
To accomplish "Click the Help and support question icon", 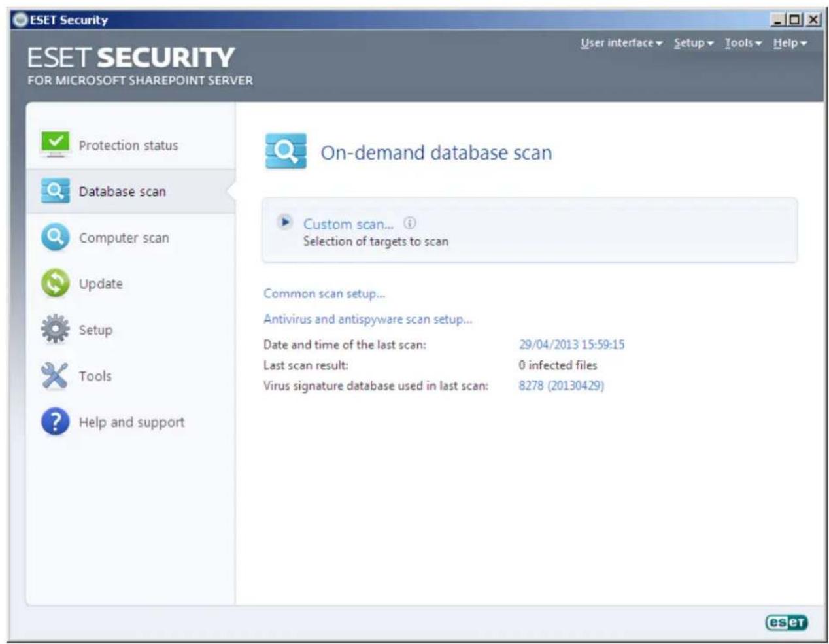I will [x=55, y=422].
